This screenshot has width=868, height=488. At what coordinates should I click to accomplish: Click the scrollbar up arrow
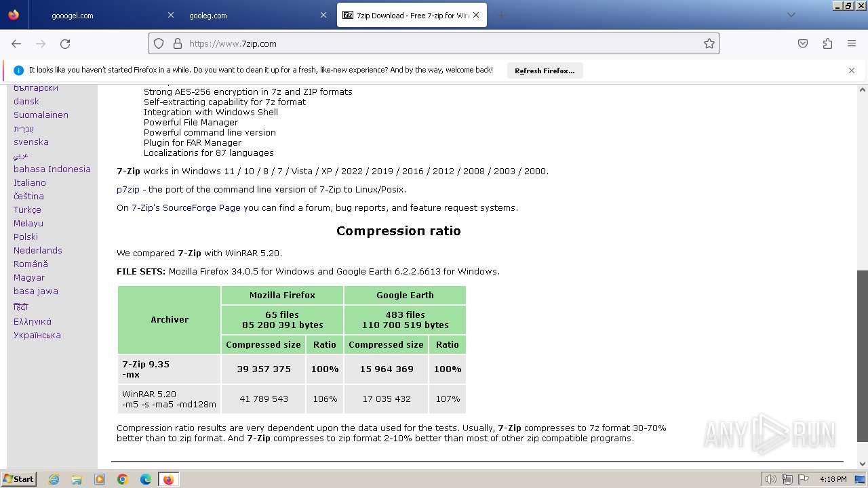[862, 89]
